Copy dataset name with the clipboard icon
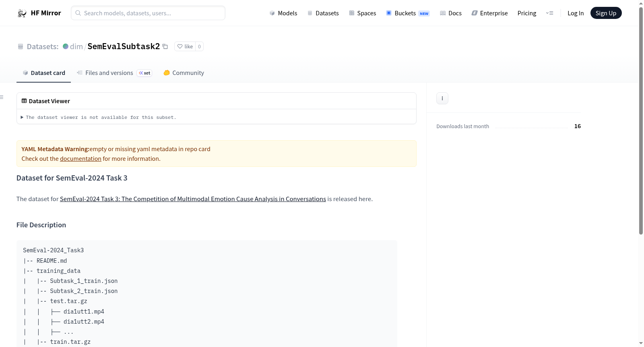This screenshot has height=347, width=644. [165, 46]
